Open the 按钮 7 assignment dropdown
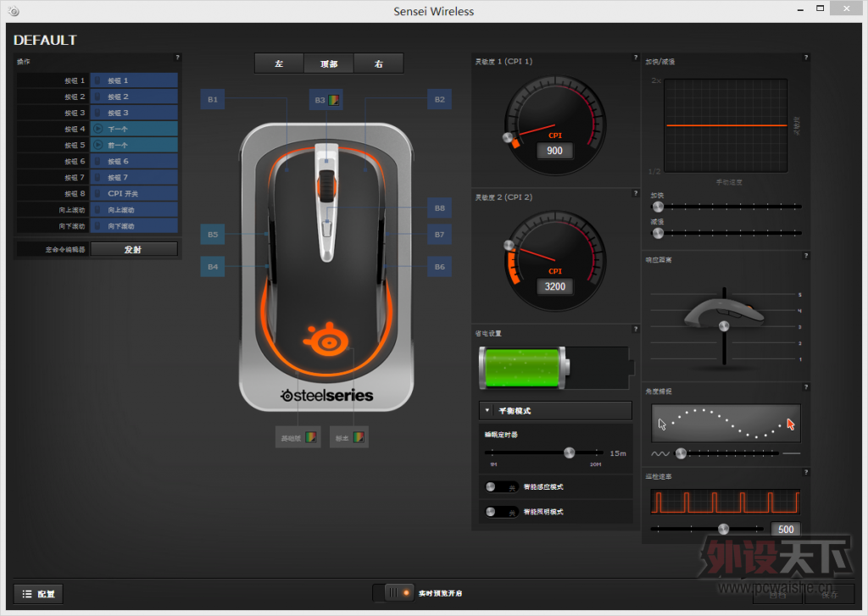 pyautogui.click(x=134, y=178)
